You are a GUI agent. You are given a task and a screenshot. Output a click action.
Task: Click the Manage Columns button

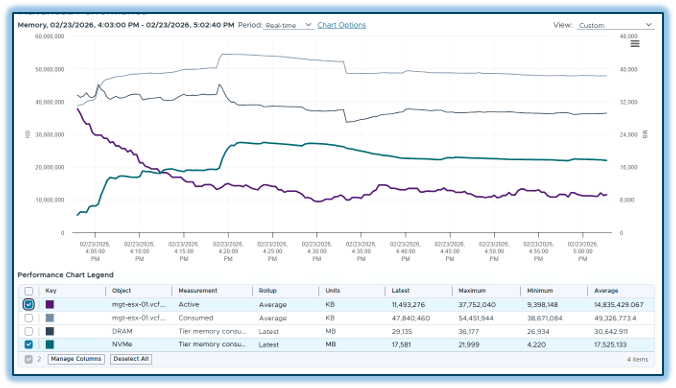(76, 359)
